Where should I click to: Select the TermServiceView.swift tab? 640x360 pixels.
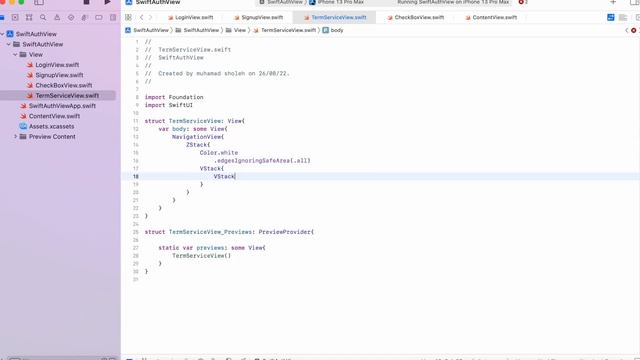[x=335, y=18]
